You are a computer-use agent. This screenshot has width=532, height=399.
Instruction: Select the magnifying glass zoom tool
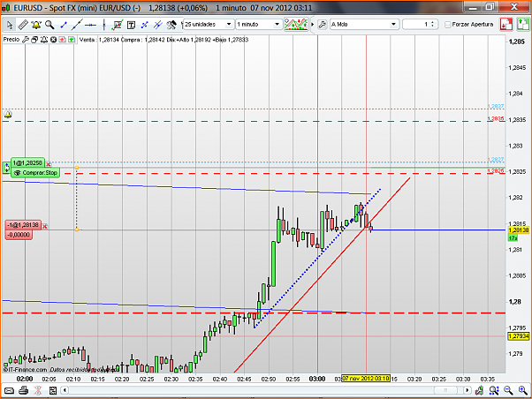pyautogui.click(x=49, y=25)
